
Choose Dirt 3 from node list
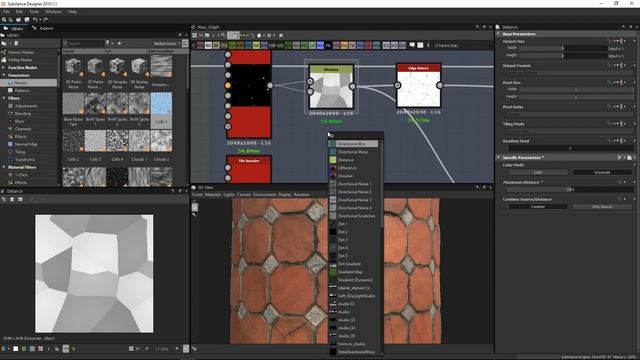[x=353, y=240]
